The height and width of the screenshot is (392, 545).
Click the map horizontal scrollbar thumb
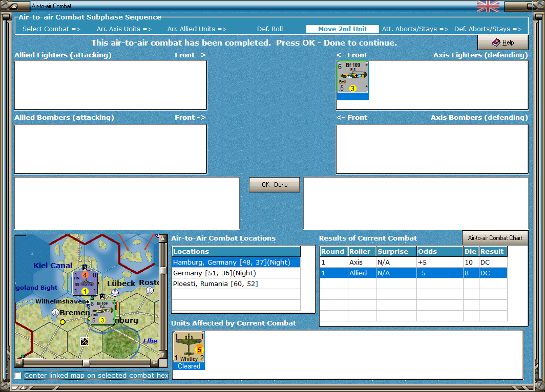point(86,363)
